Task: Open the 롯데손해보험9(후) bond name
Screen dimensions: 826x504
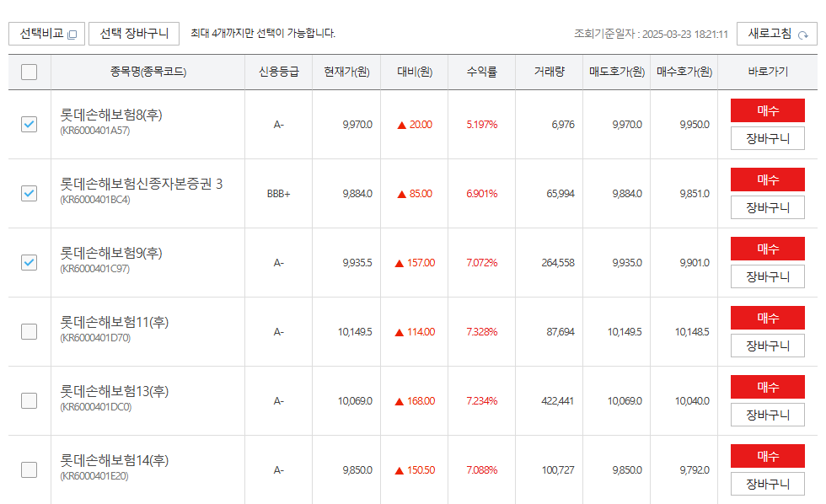Action: coord(111,253)
